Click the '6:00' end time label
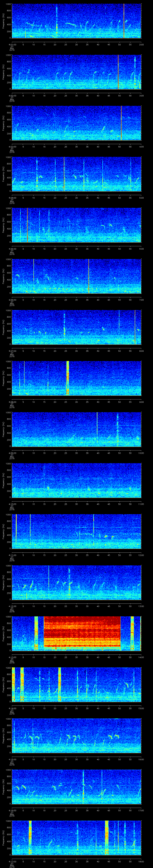The width and height of the screenshot is (153, 868). (x=141, y=248)
